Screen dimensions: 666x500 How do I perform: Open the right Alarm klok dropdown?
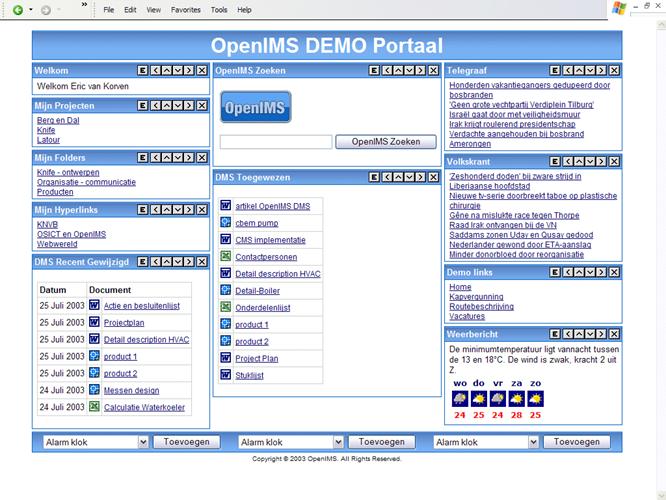tap(534, 441)
